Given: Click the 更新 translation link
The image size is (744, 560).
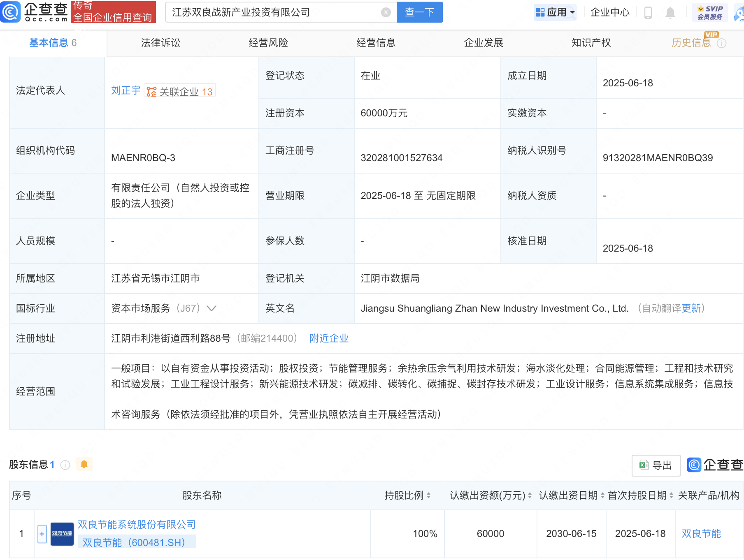Looking at the screenshot, I should click(x=691, y=308).
